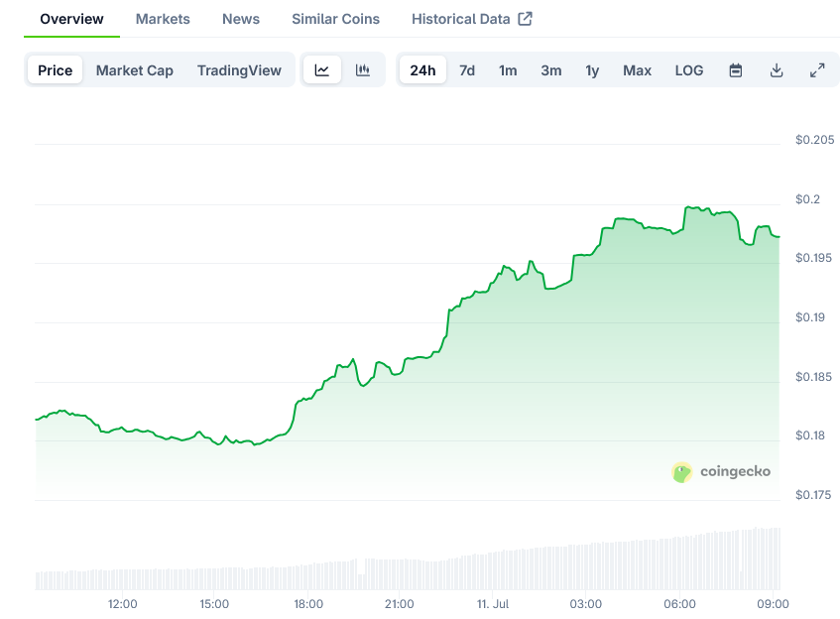Go to the News tab

pos(241,19)
